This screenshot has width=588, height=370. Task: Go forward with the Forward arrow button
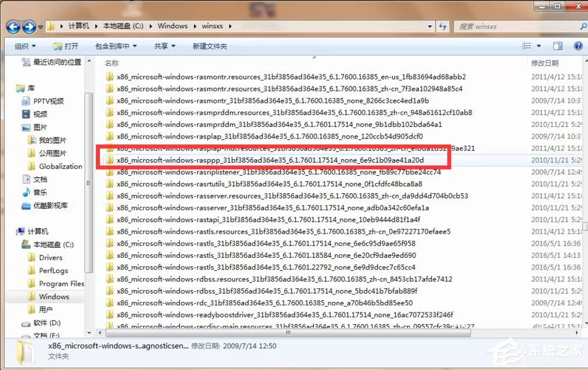[29, 26]
